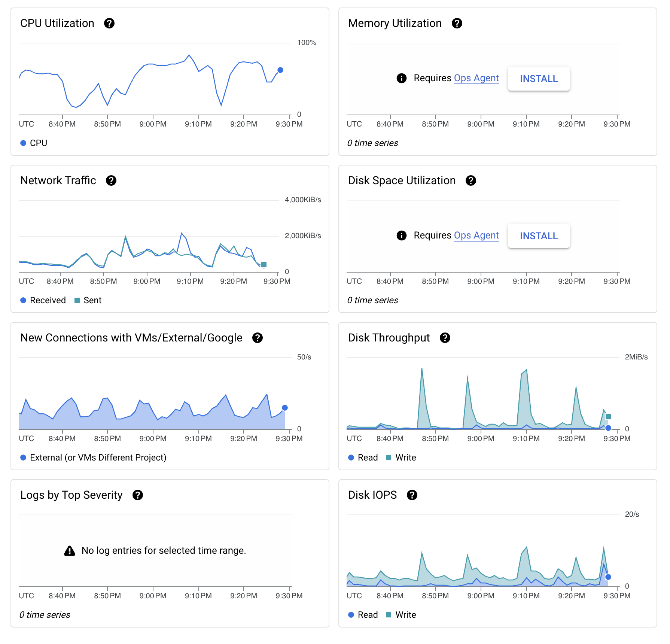Toggle CPU legend series
This screenshot has height=644, width=670.
[34, 143]
